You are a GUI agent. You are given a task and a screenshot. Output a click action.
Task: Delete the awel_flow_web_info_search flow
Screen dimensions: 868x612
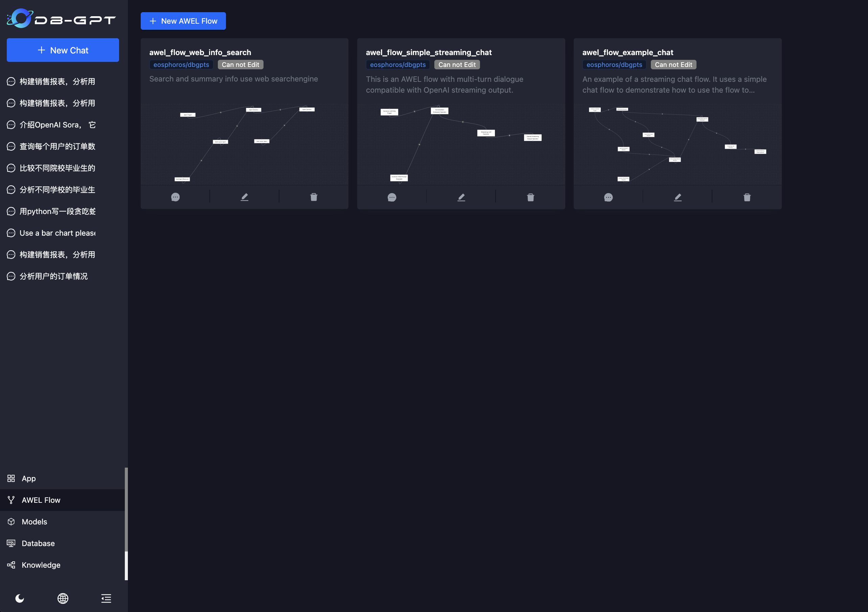pyautogui.click(x=313, y=197)
